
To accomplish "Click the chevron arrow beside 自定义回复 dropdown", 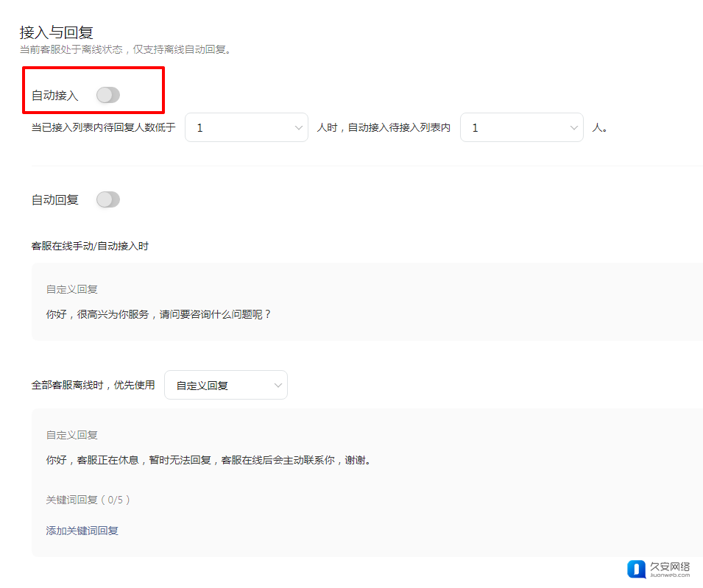I will [x=278, y=385].
